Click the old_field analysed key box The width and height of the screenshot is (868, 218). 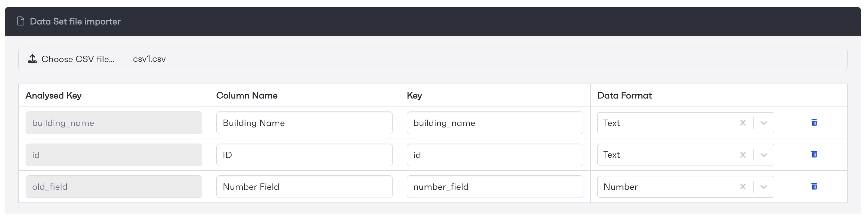coord(114,187)
